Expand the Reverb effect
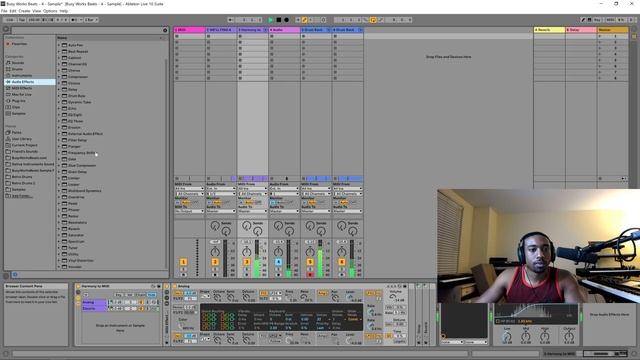The height and width of the screenshot is (360, 640). [x=59, y=229]
